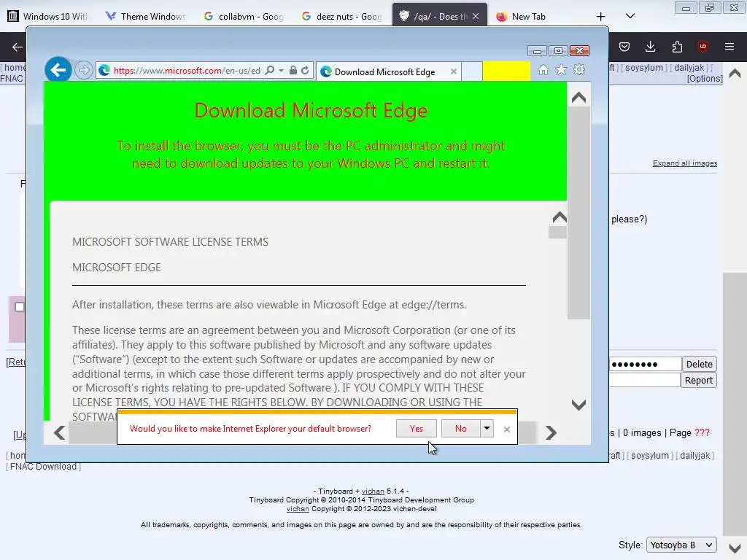
Task: Open Firefox extensions puzzle icon
Action: [677, 47]
